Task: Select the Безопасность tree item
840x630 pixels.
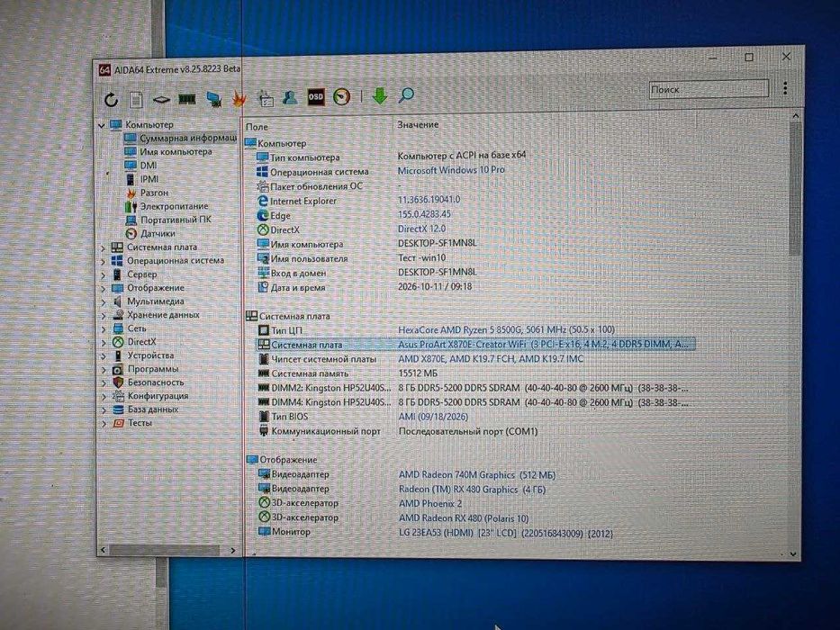Action: coord(149,382)
